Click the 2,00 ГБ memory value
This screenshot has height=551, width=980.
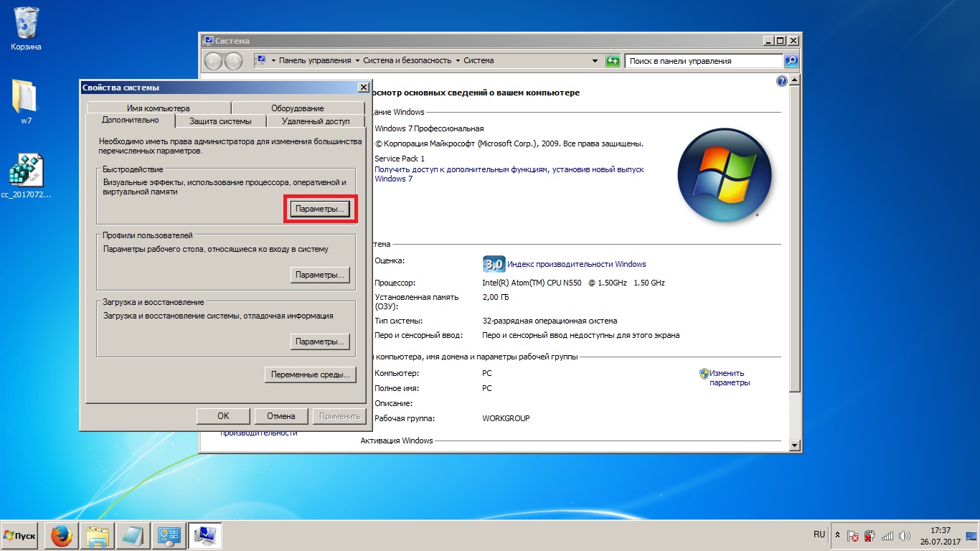(x=496, y=297)
